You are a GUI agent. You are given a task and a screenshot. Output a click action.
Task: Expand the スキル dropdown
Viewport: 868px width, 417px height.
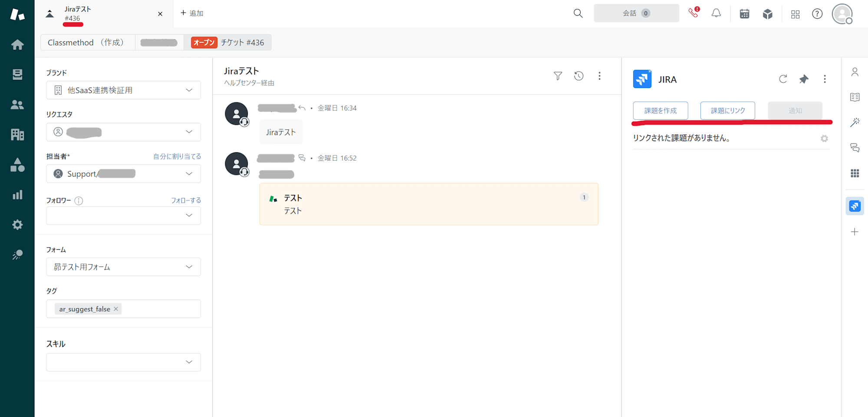(123, 362)
